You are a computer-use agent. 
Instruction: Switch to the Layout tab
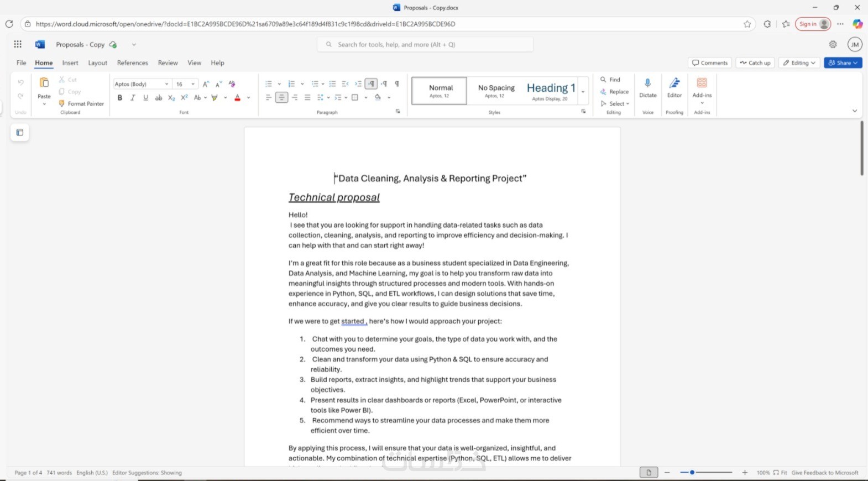[x=98, y=63]
